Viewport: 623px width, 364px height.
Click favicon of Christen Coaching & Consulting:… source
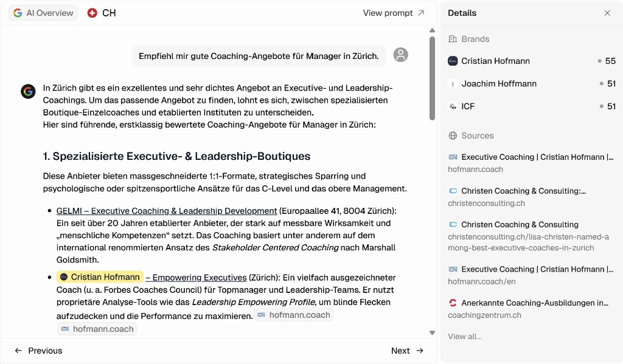(453, 191)
